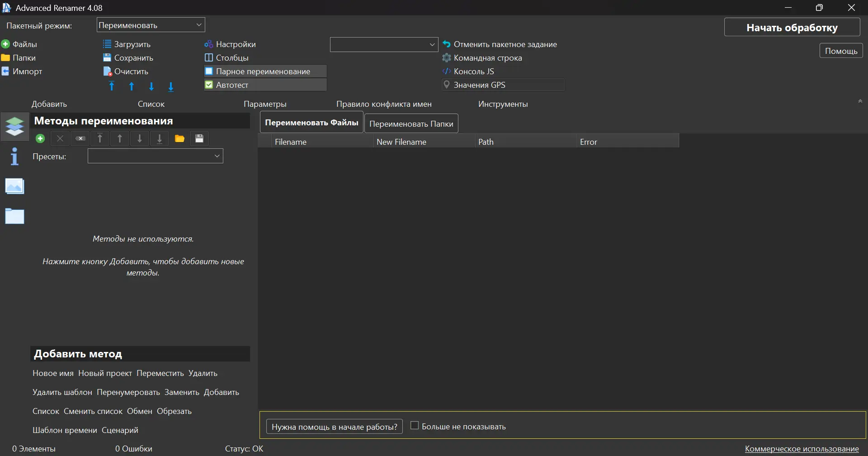
Task: Clear the file list via Очистить icon
Action: click(x=107, y=71)
